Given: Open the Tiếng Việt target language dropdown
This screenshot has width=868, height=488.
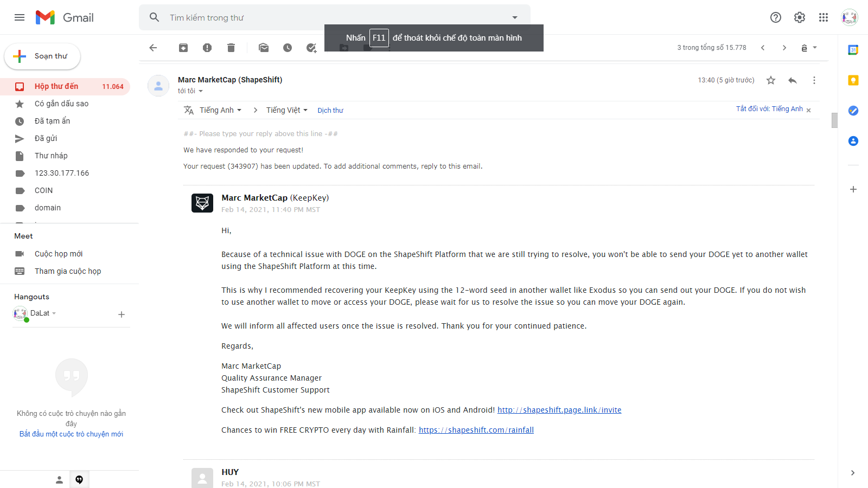Looking at the screenshot, I should tap(287, 110).
